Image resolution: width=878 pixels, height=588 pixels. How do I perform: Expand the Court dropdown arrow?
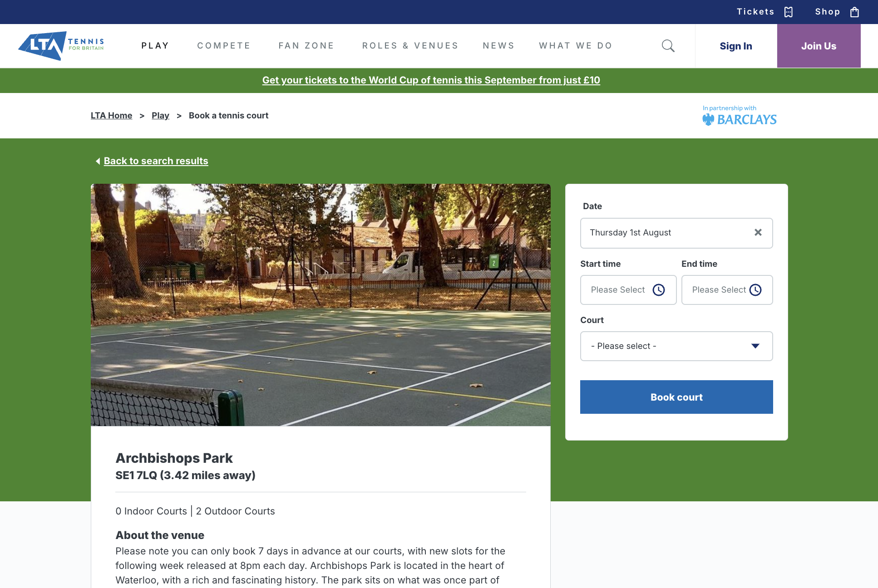pos(755,346)
